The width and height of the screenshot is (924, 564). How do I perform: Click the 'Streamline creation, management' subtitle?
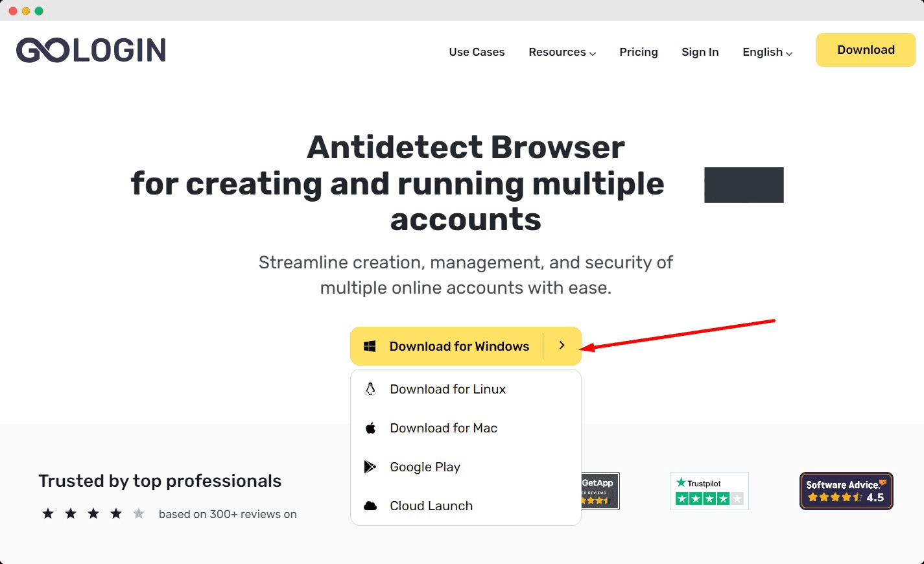point(466,275)
